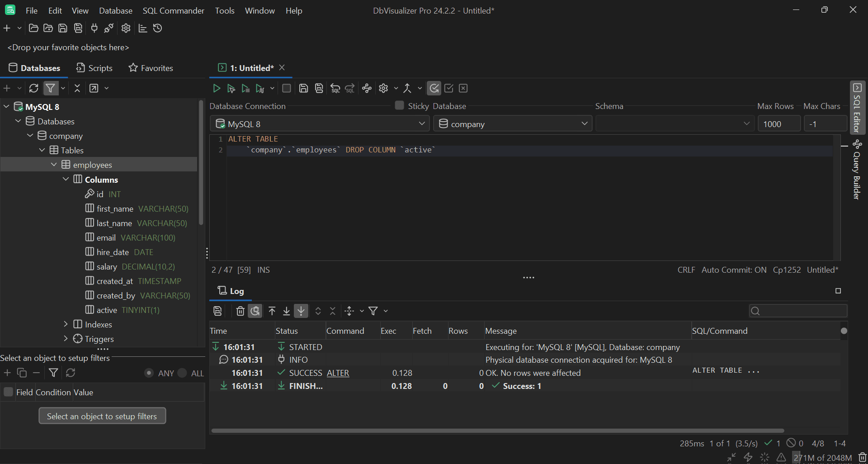The width and height of the screenshot is (868, 464).
Task: Open the Database Connection MySQL 8 dropdown
Action: (320, 124)
